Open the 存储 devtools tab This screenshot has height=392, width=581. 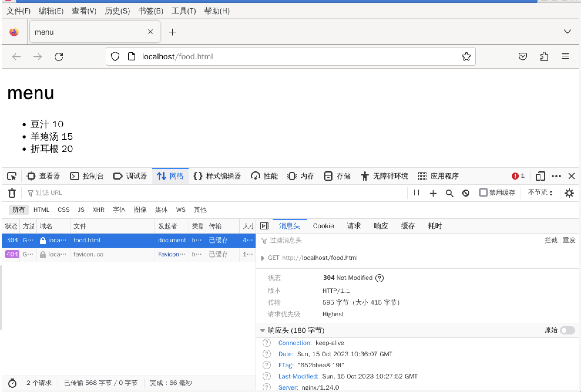click(x=337, y=176)
